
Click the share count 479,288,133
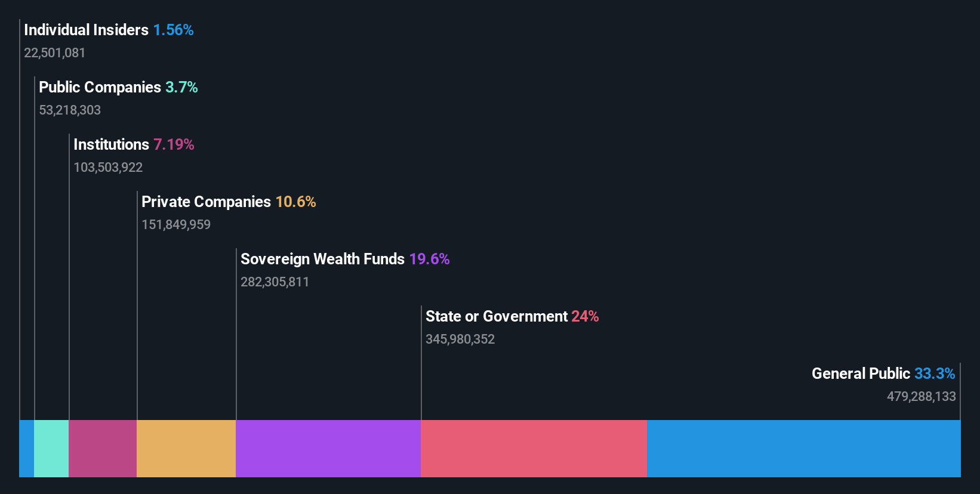pyautogui.click(x=922, y=396)
